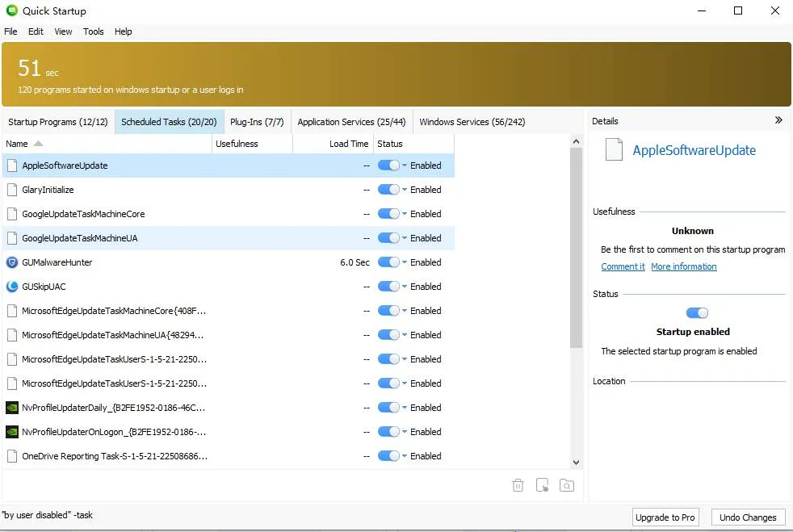Disable GUMalwareHunter using its switch

388,262
